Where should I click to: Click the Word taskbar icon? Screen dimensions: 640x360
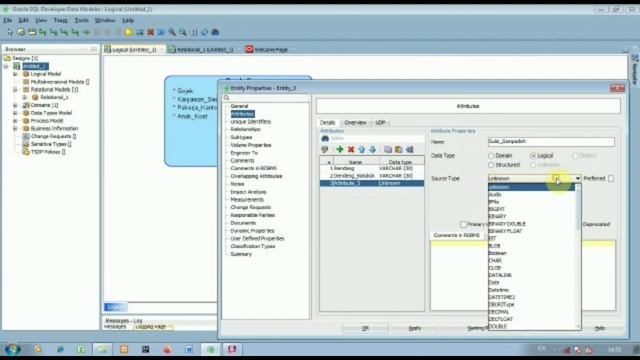pos(189,349)
